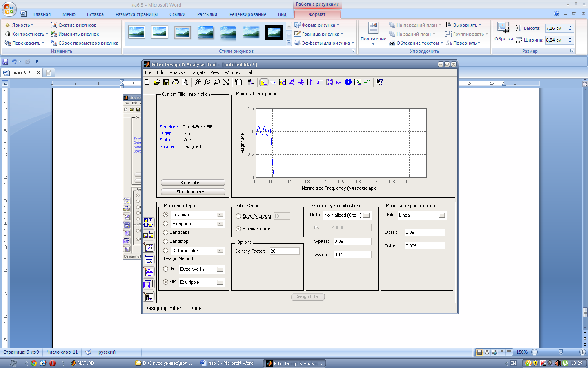Screen dimensions: 588x368
Task: Click New Filter icon in FDATool toolbar
Action: (147, 82)
